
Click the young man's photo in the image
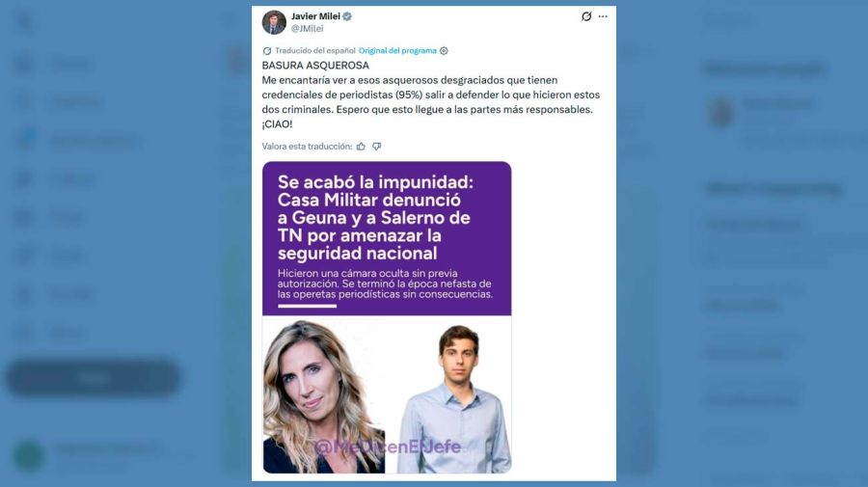tap(454, 398)
